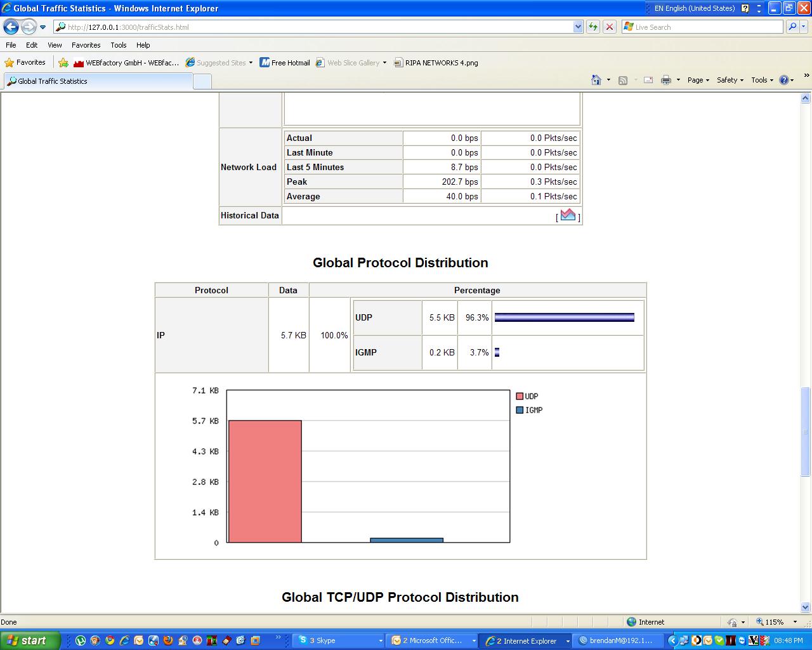Click the pink UDP chart bar

pos(265,481)
